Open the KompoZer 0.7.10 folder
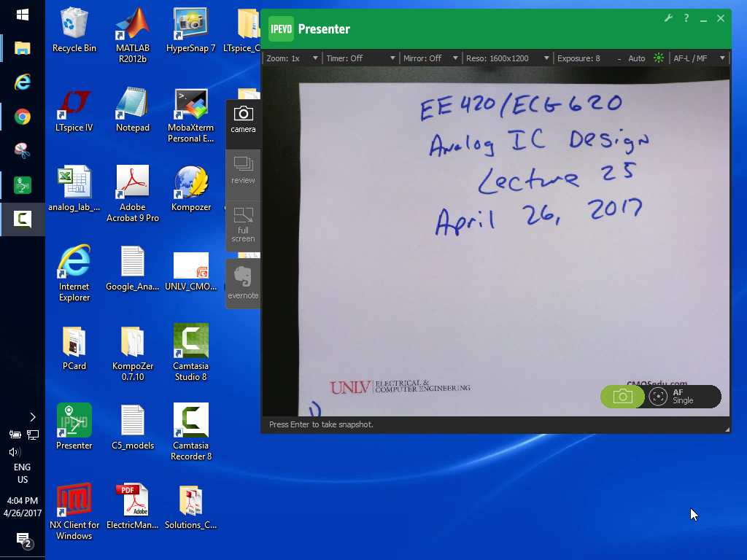The image size is (747, 560). pos(133,353)
